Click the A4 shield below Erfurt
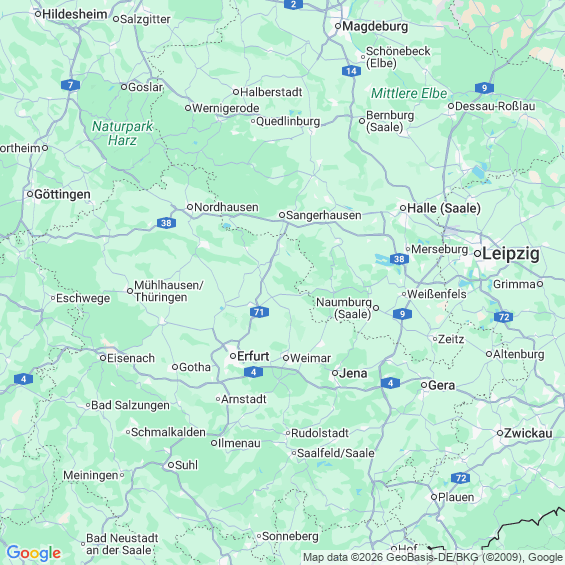This screenshot has width=565, height=565. (253, 372)
